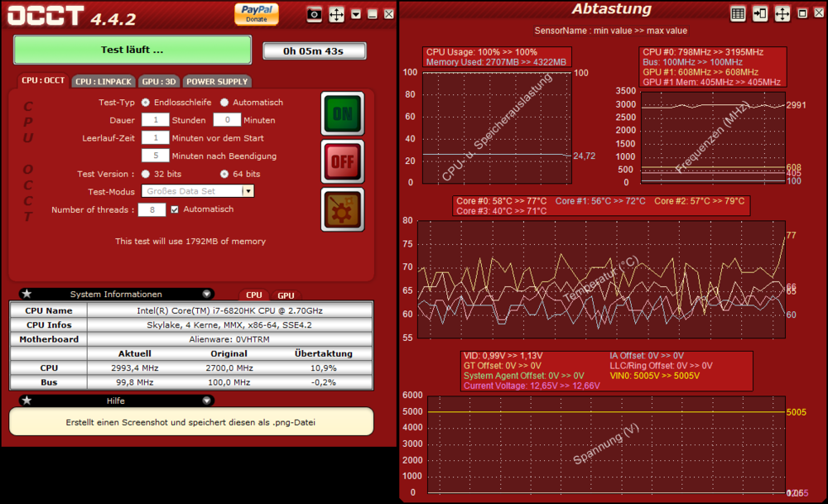Image resolution: width=828 pixels, height=504 pixels.
Task: Uncheck Automatisch for number of threads
Action: (174, 209)
